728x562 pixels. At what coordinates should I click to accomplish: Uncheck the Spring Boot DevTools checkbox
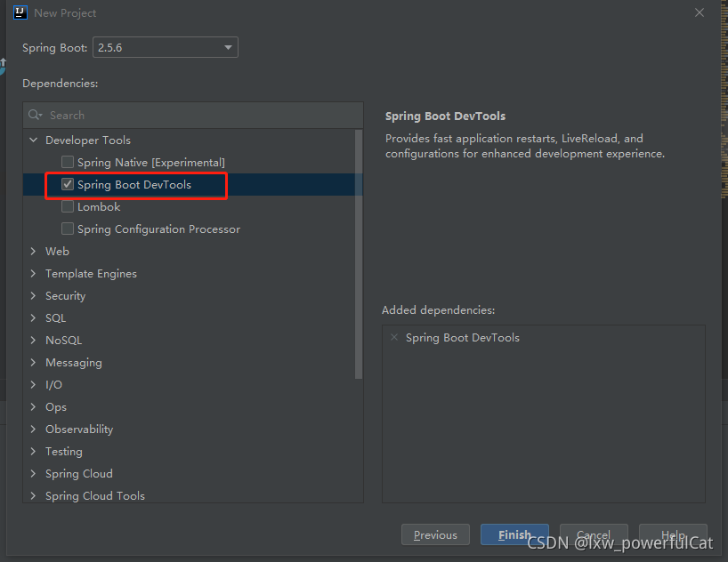point(68,184)
